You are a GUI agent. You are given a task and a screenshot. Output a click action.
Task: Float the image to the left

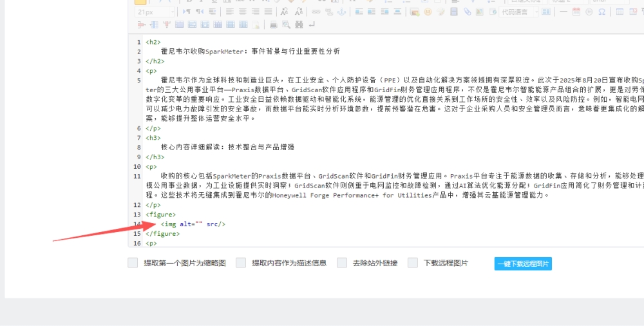tap(372, 12)
